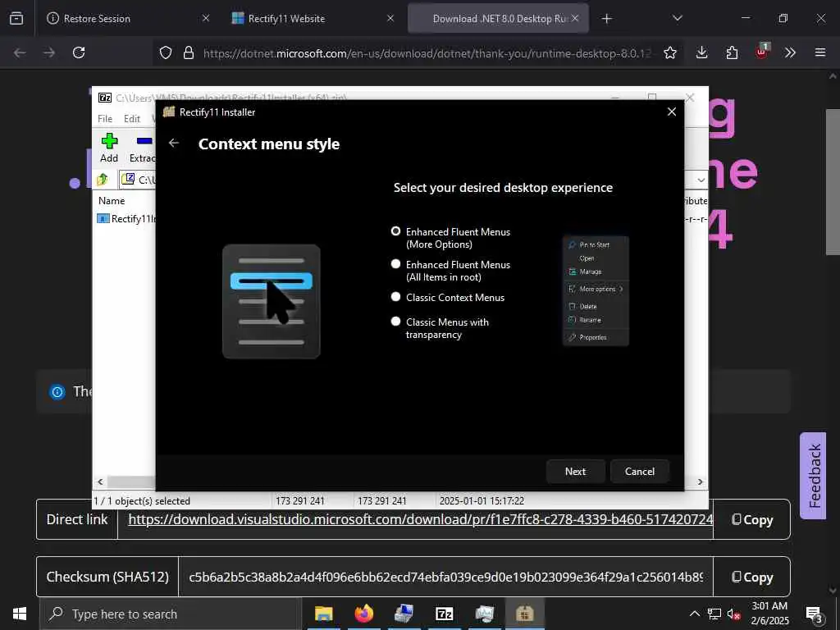Open the Extensions puzzle icon
Screen dimensions: 840x630
(732, 52)
